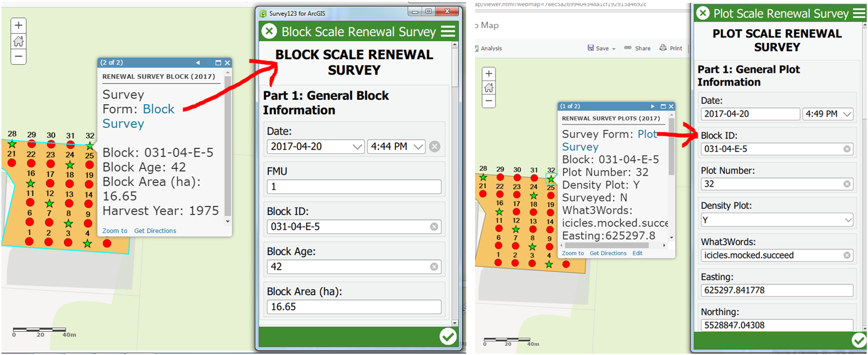Clear the block survey date and time
Screen dimensions: 868x355
[435, 147]
